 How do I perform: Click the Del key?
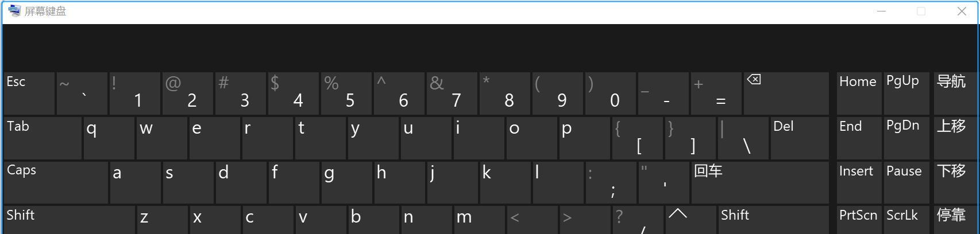click(800, 138)
